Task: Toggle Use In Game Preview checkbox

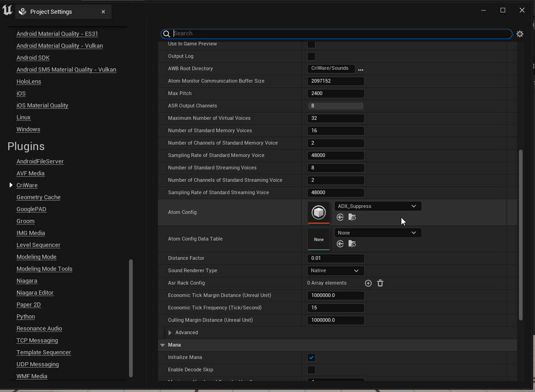Action: coord(311,44)
